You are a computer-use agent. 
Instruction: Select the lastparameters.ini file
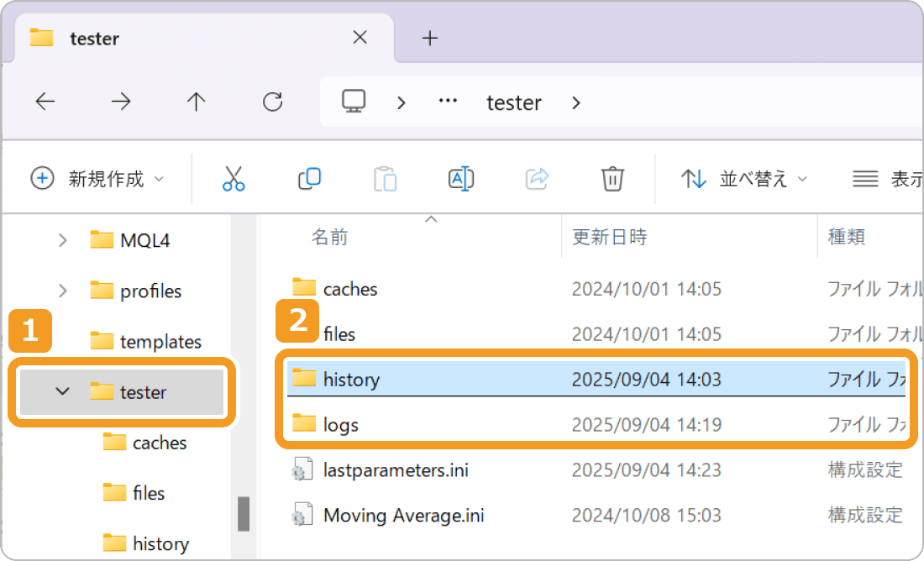[395, 469]
